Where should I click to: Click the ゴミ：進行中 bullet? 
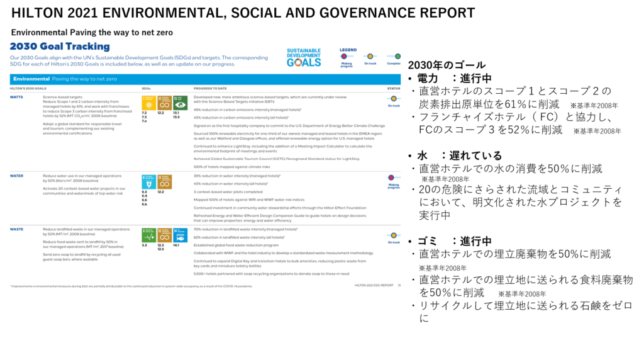pos(454,241)
